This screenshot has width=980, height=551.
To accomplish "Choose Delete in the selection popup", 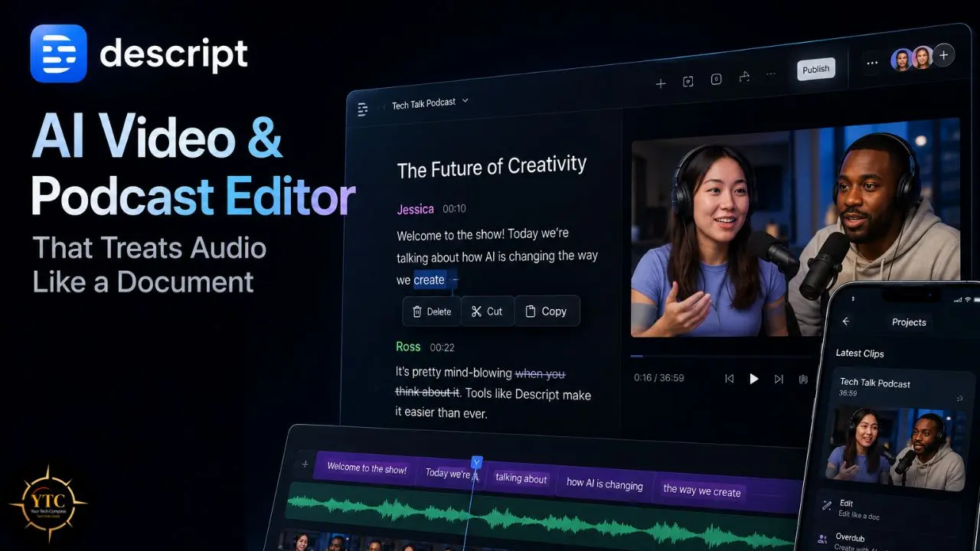I will [432, 311].
